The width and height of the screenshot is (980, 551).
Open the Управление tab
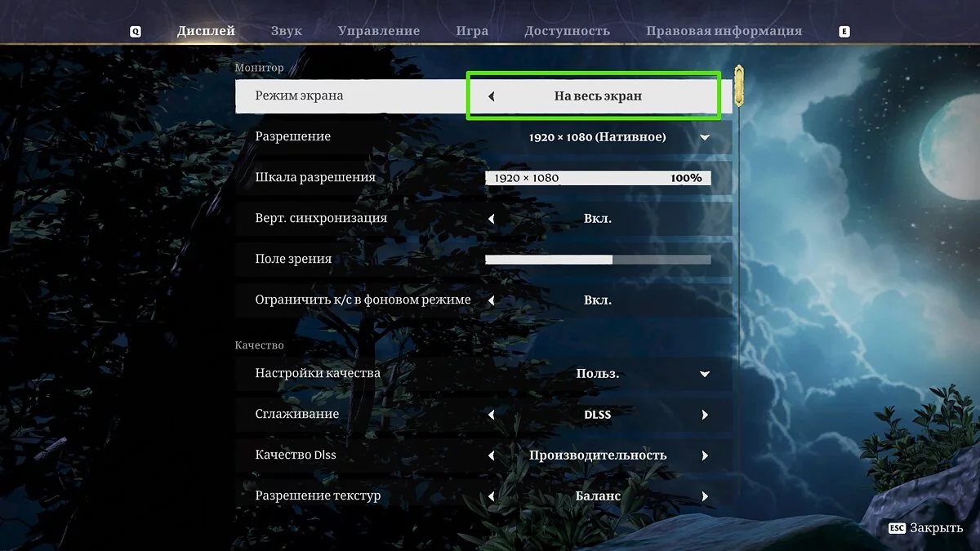[x=379, y=31]
